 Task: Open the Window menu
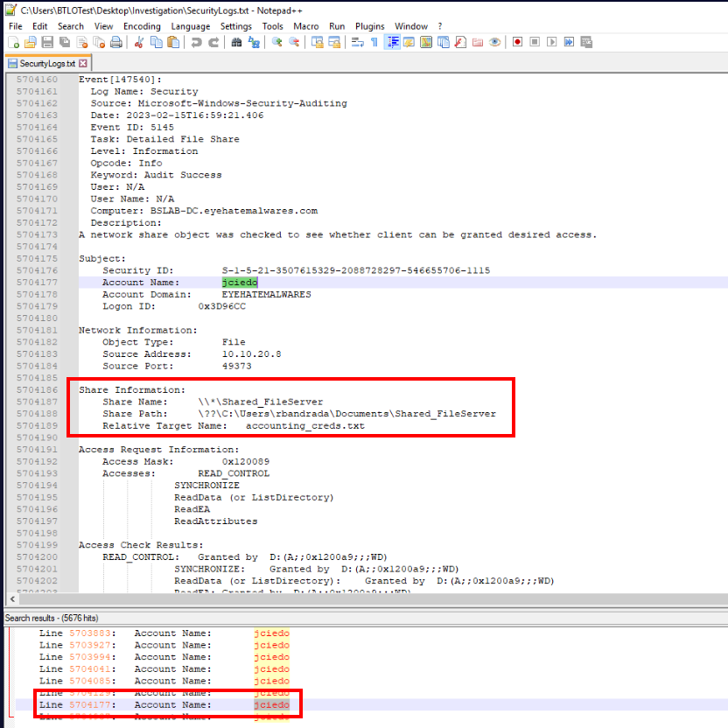411,26
